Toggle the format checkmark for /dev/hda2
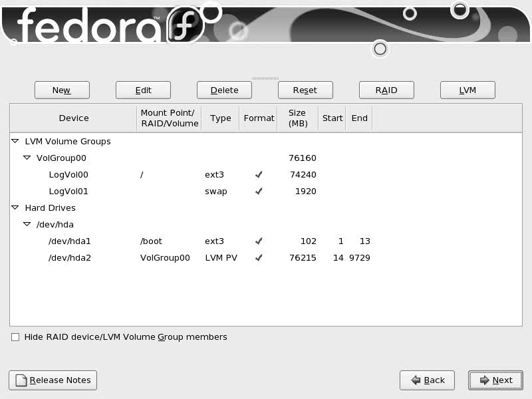Screen dimensions: 532x399 point(259,257)
